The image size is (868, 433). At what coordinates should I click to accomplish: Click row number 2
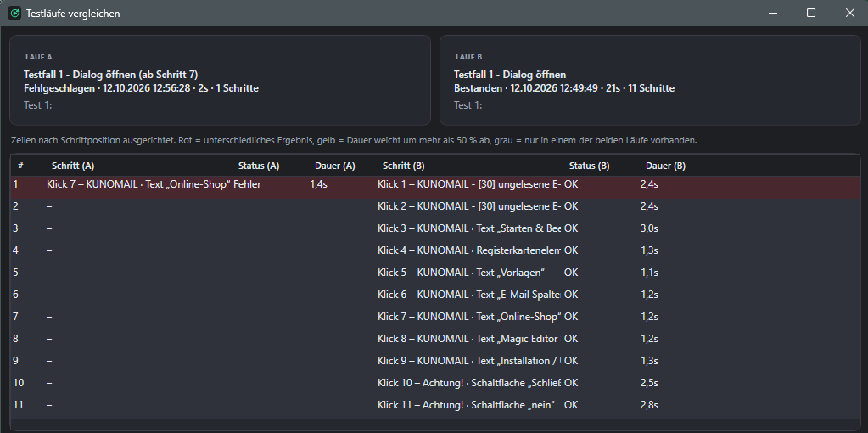pyautogui.click(x=15, y=206)
